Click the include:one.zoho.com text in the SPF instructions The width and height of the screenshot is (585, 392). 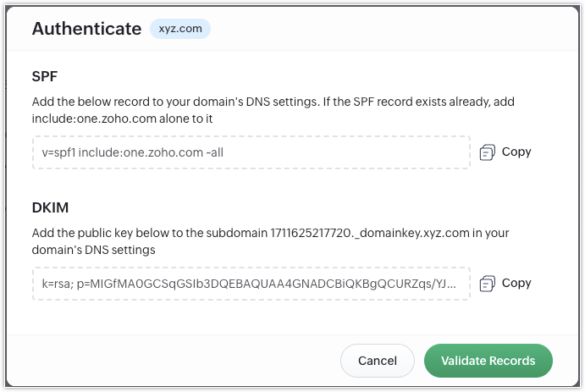94,119
